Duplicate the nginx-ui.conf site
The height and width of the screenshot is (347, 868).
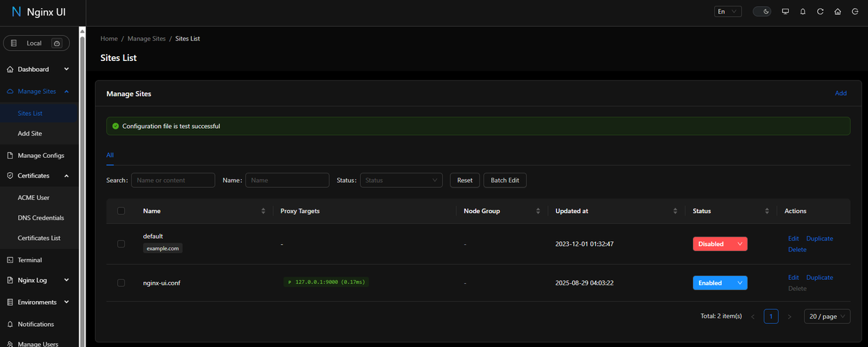coord(820,278)
